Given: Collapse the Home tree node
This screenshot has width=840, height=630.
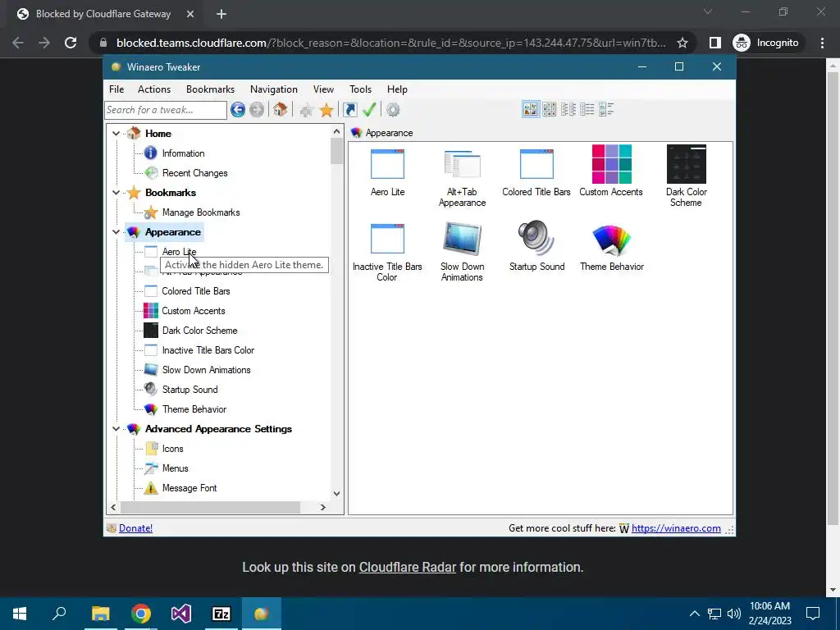Looking at the screenshot, I should click(116, 134).
